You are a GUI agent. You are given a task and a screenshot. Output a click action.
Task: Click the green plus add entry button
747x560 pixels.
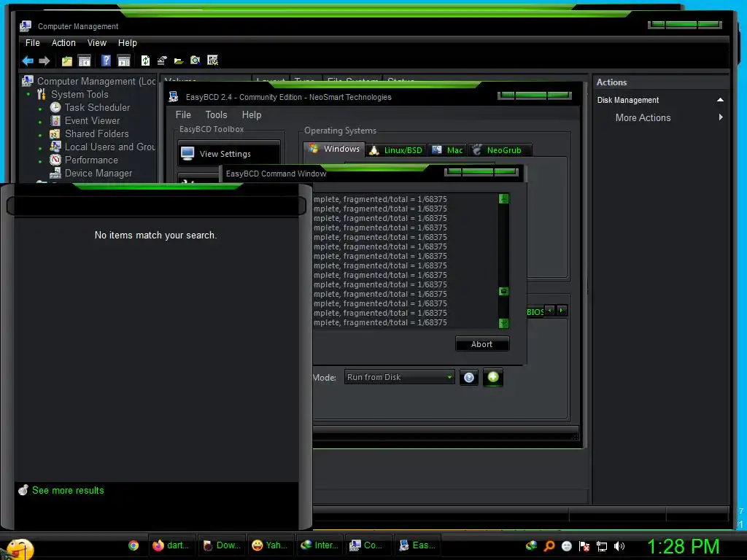493,377
